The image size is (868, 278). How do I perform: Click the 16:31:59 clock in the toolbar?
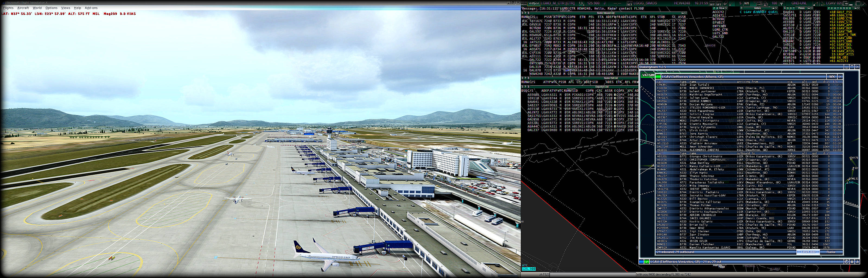point(701,3)
